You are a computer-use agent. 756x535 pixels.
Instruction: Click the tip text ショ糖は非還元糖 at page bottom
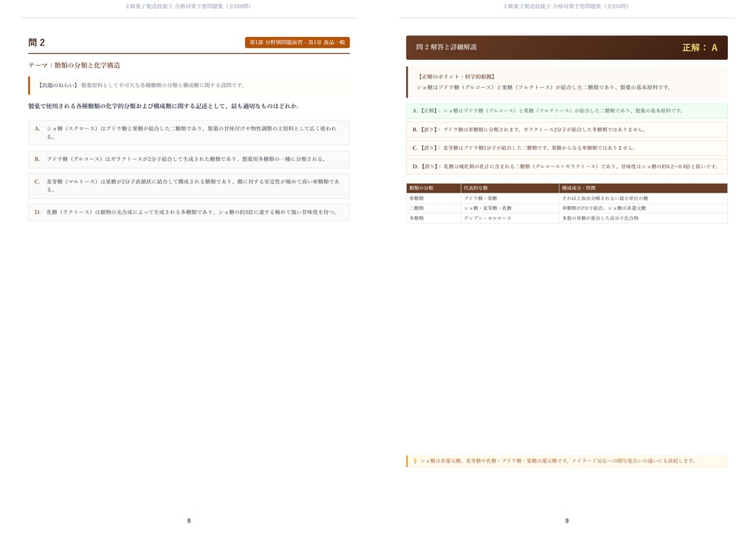click(x=557, y=461)
